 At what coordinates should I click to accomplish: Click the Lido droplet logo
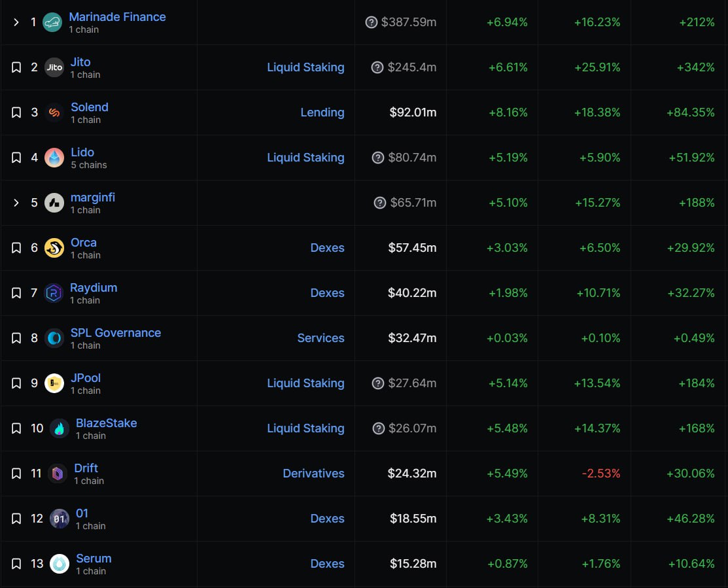[54, 158]
